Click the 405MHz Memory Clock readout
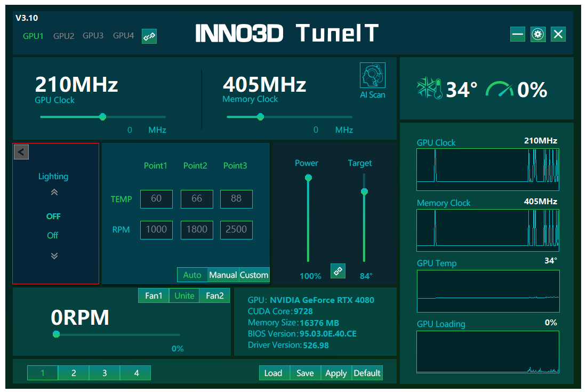587x392 pixels. pos(264,84)
